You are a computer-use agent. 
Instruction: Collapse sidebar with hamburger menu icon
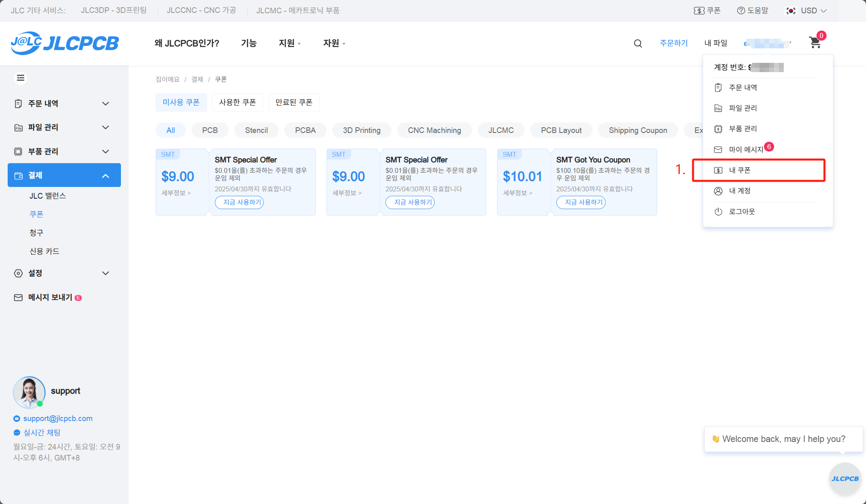(21, 78)
